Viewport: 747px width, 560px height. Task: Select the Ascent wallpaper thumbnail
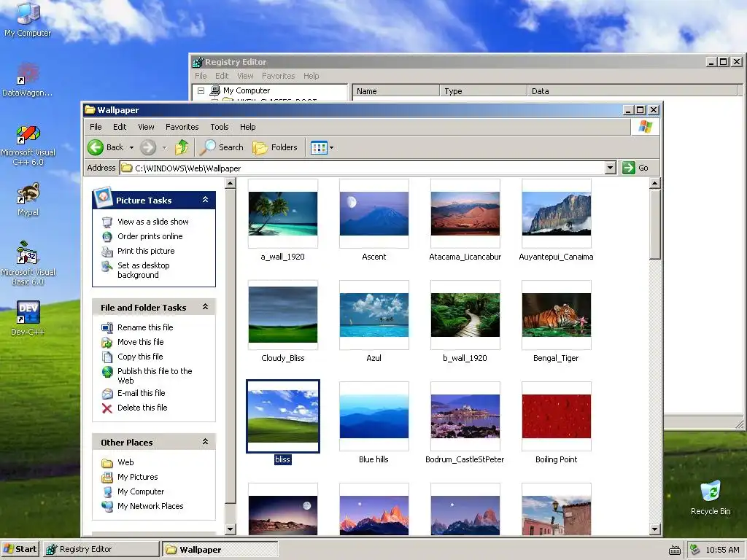(x=374, y=214)
